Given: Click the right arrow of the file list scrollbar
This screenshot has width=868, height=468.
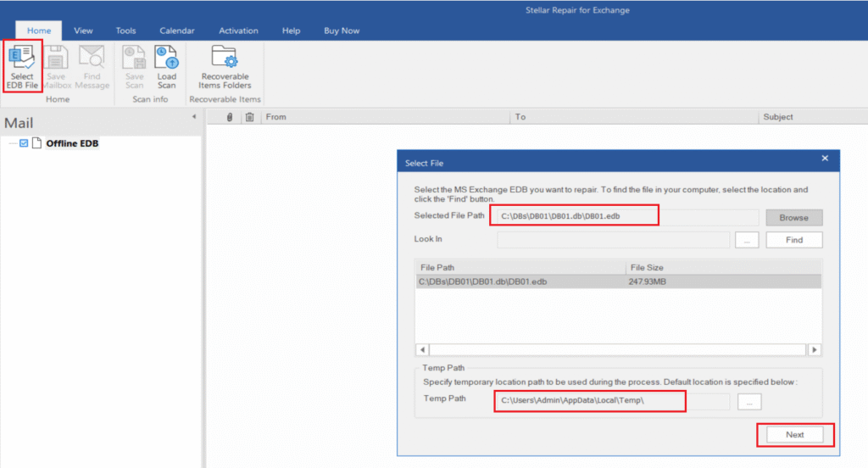Looking at the screenshot, I should click(815, 349).
